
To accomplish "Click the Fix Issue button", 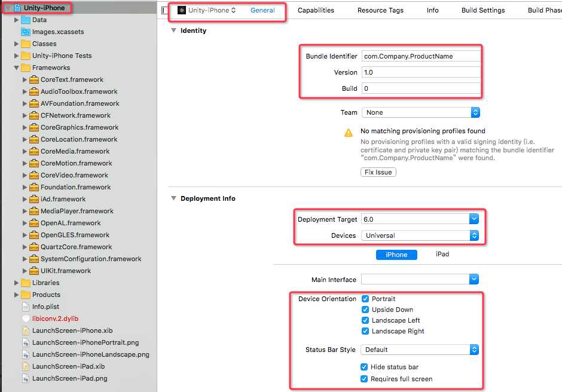I will coord(378,172).
